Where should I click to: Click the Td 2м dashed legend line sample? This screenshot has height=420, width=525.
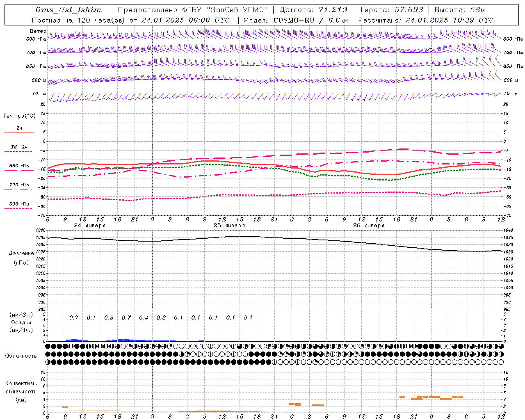(x=19, y=152)
